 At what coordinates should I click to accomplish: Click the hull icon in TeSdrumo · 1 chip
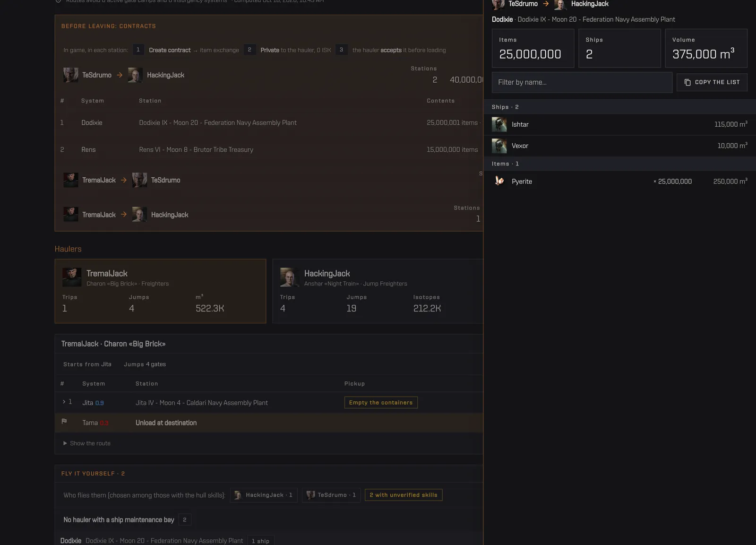tap(310, 495)
